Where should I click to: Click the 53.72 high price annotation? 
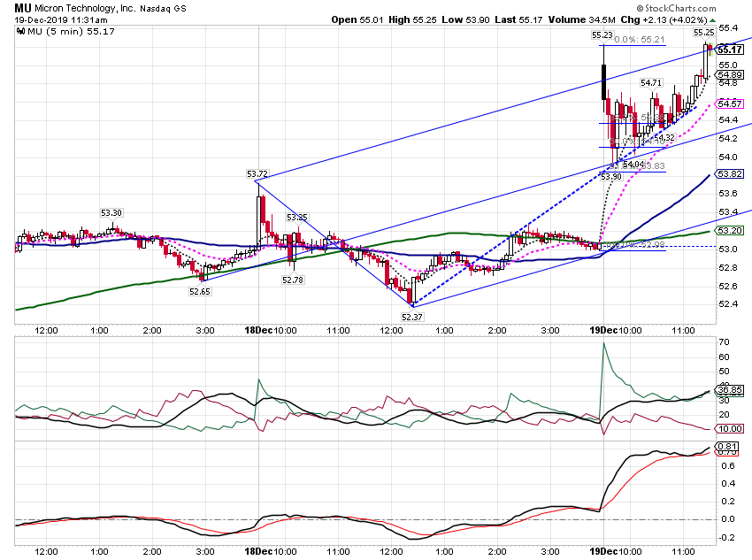257,173
